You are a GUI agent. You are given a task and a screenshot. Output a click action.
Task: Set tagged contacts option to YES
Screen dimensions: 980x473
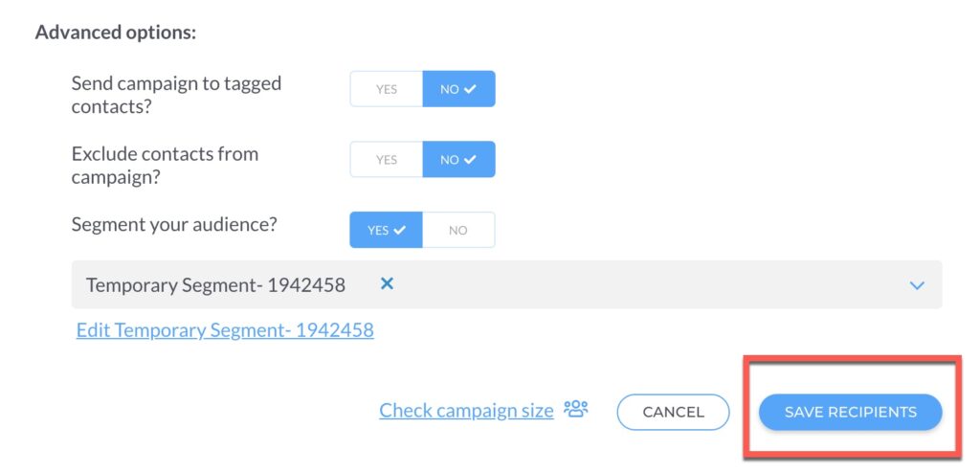[x=387, y=89]
